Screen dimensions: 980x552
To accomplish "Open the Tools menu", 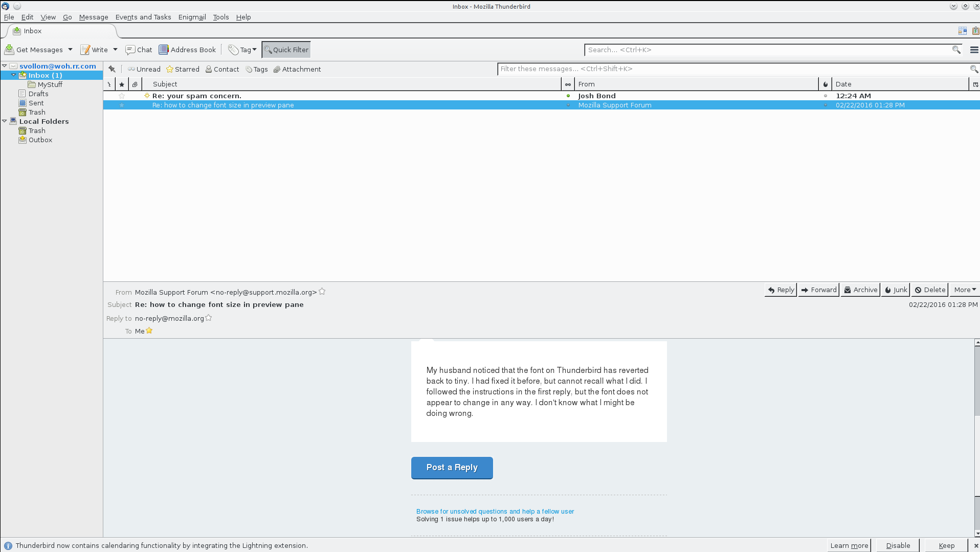I will [x=221, y=17].
